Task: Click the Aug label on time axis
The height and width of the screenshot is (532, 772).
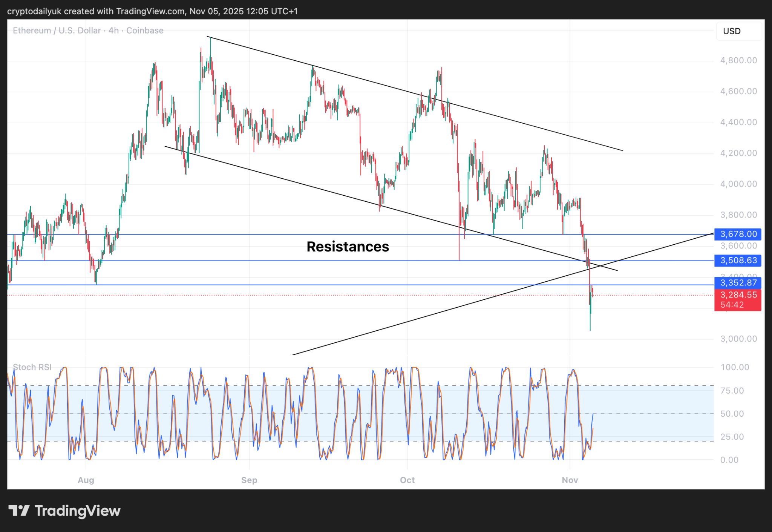Action: [86, 480]
